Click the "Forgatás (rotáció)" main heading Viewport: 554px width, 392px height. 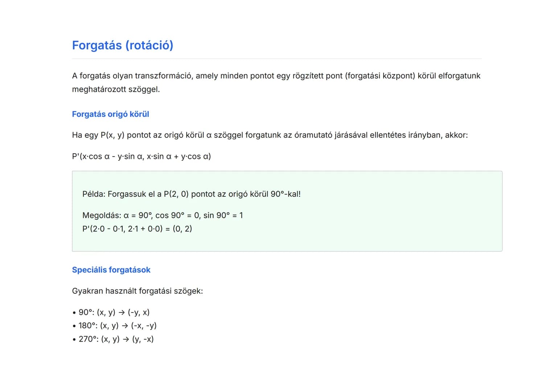tap(123, 45)
